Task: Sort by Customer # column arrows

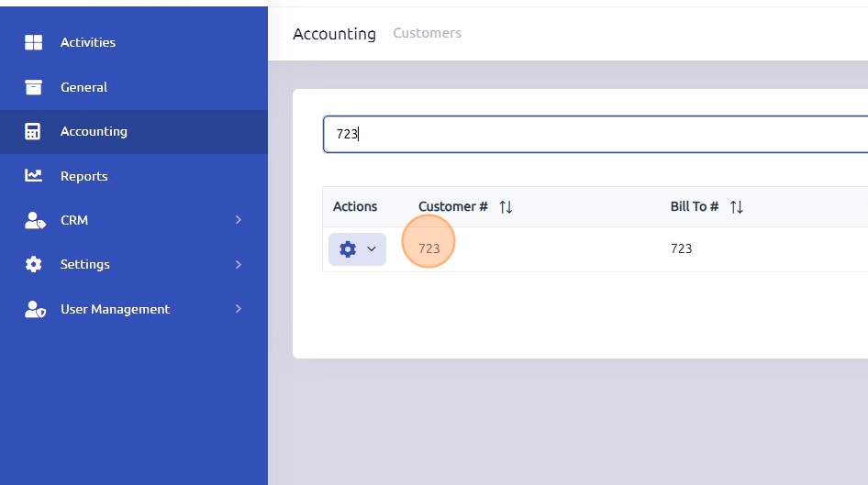Action: point(506,207)
